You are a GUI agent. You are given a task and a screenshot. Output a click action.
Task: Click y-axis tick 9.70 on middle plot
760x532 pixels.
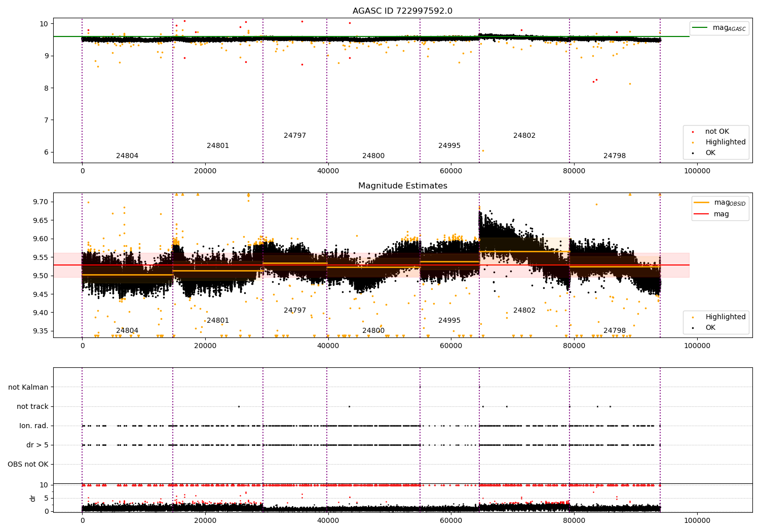tap(41, 202)
